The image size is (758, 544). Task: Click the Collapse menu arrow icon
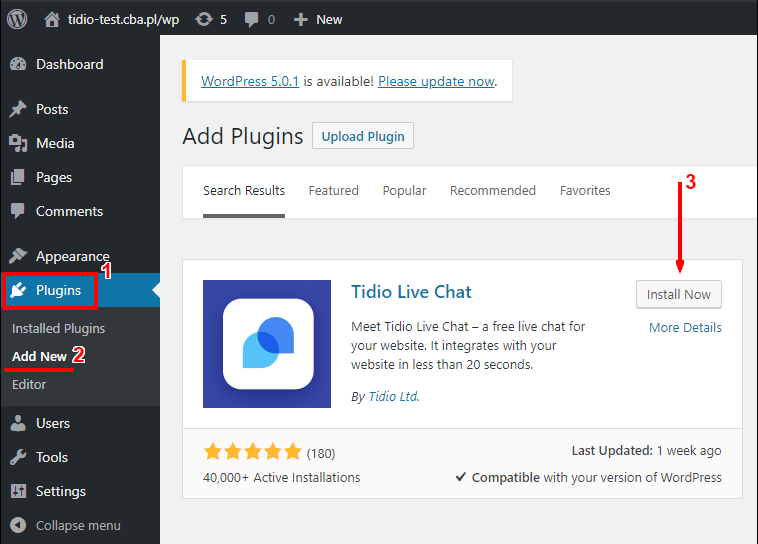coord(18,525)
